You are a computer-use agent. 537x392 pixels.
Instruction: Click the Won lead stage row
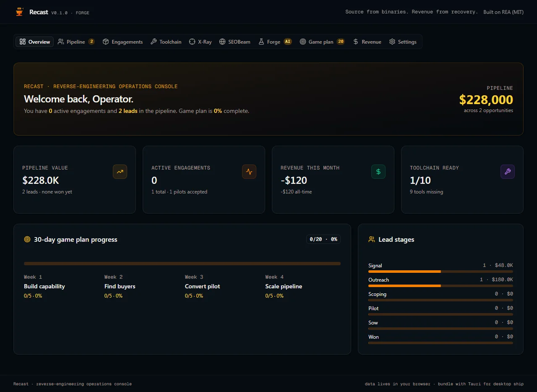click(x=441, y=339)
